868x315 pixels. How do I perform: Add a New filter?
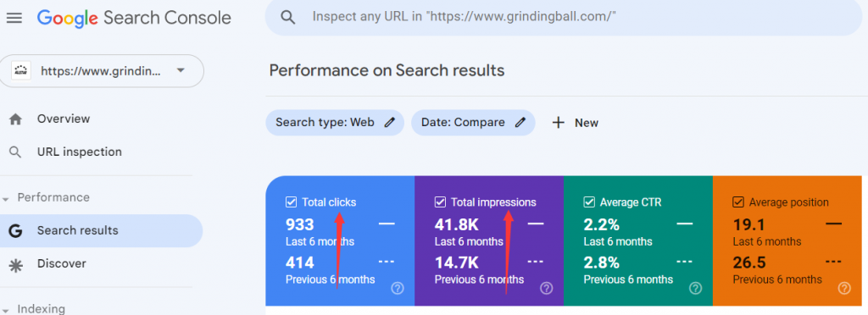point(576,123)
